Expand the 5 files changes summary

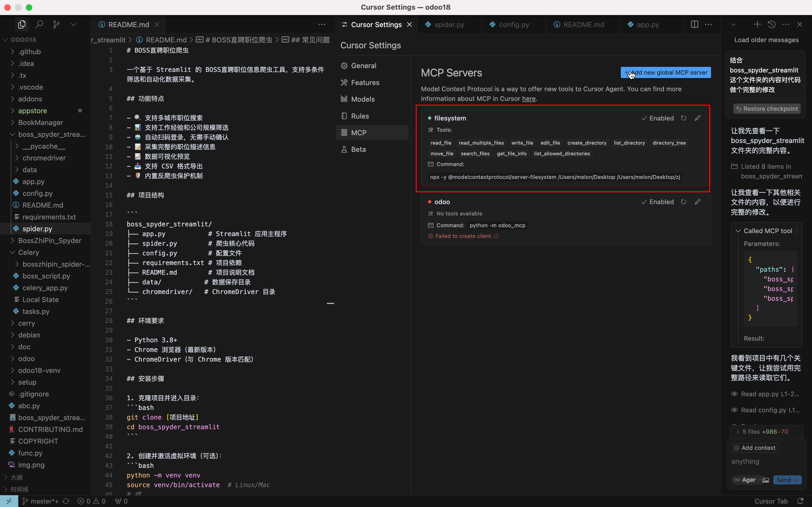coord(738,432)
